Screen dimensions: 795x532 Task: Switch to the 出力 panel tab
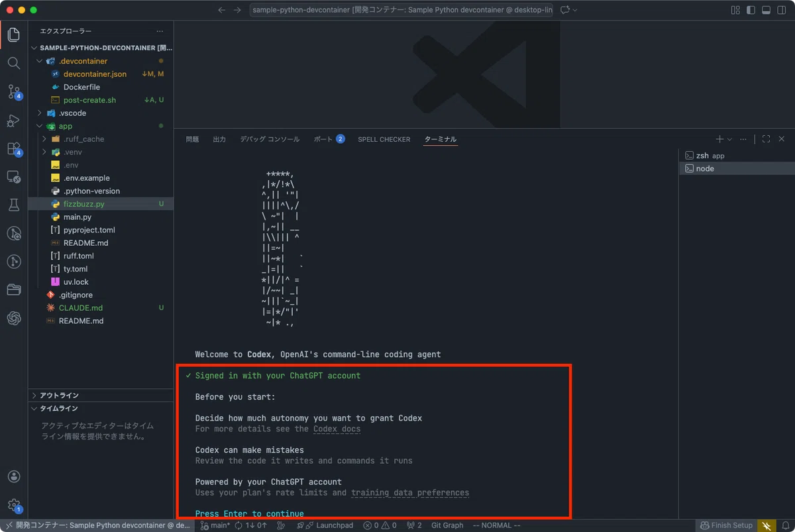click(x=219, y=139)
